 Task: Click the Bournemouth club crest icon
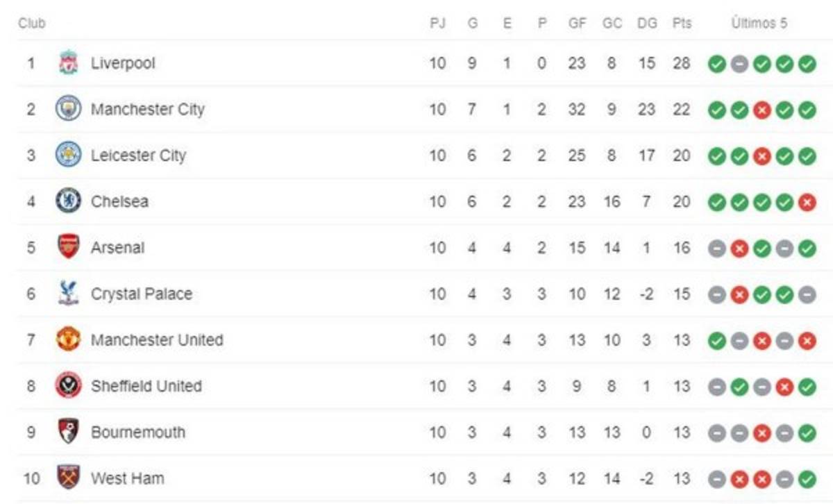(68, 432)
